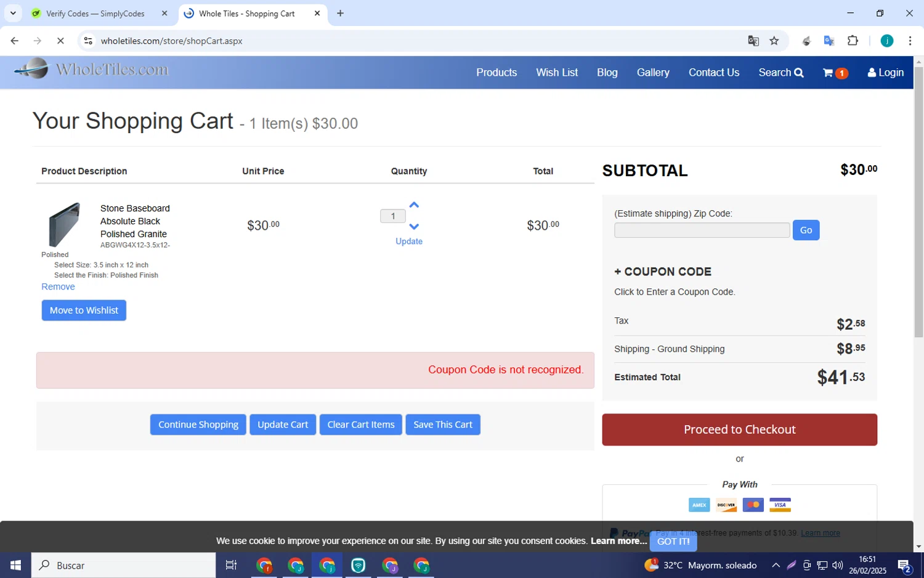Click the Update Cart button
924x578 pixels.
(x=283, y=425)
